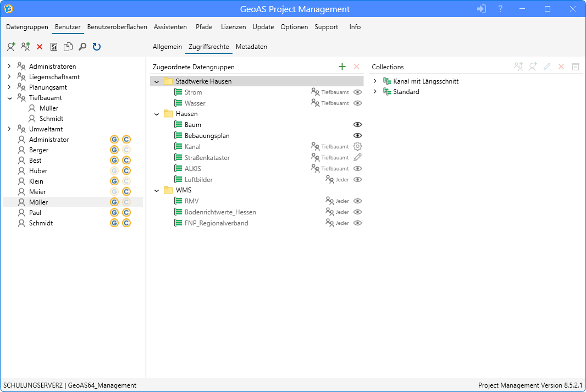Select the Standard collection
The width and height of the screenshot is (586, 392).
pos(406,92)
